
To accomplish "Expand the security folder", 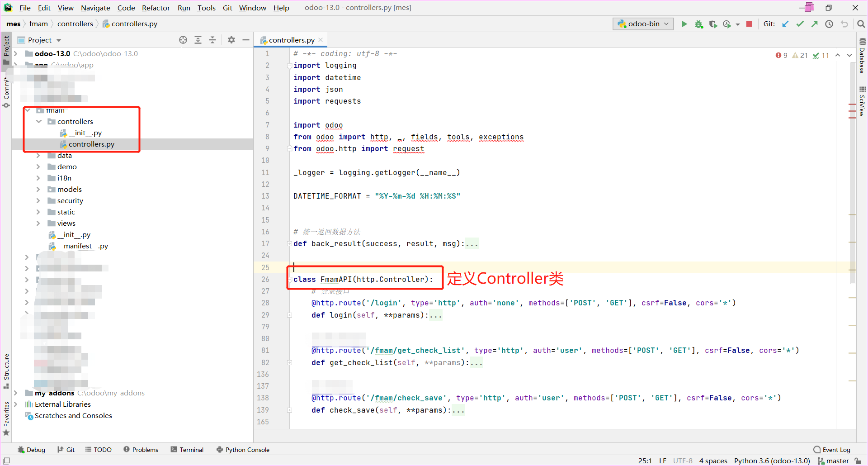I will [38, 200].
